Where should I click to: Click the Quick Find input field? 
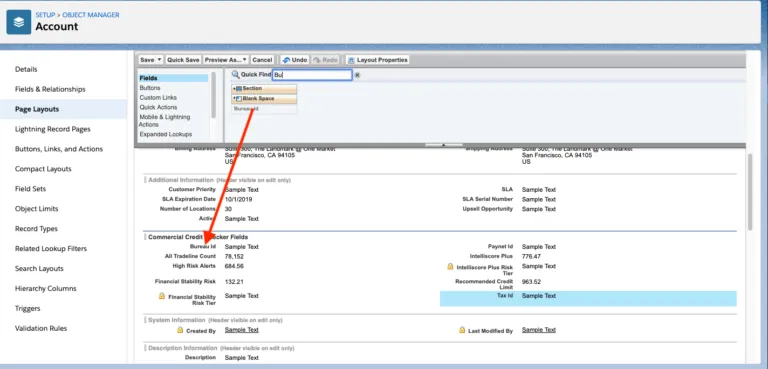(x=312, y=75)
